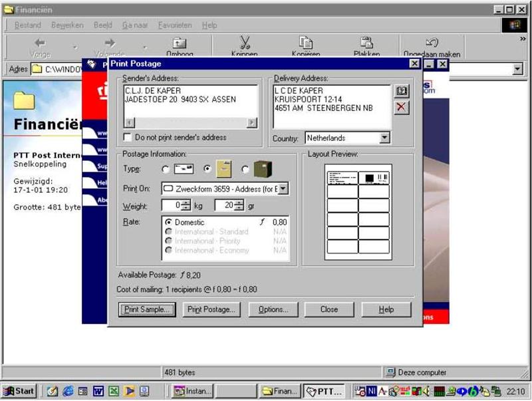Viewport: 532px width, 401px height.
Task: Open the Bewerken menu
Action: tap(67, 25)
